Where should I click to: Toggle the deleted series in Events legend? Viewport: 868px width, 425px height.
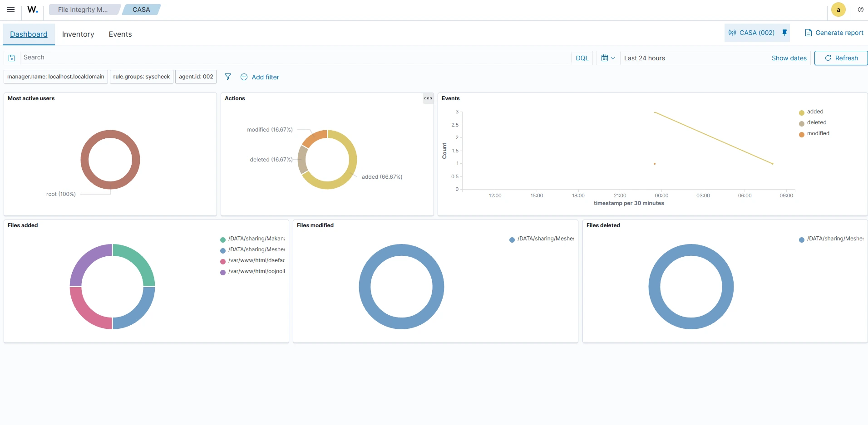tap(816, 122)
